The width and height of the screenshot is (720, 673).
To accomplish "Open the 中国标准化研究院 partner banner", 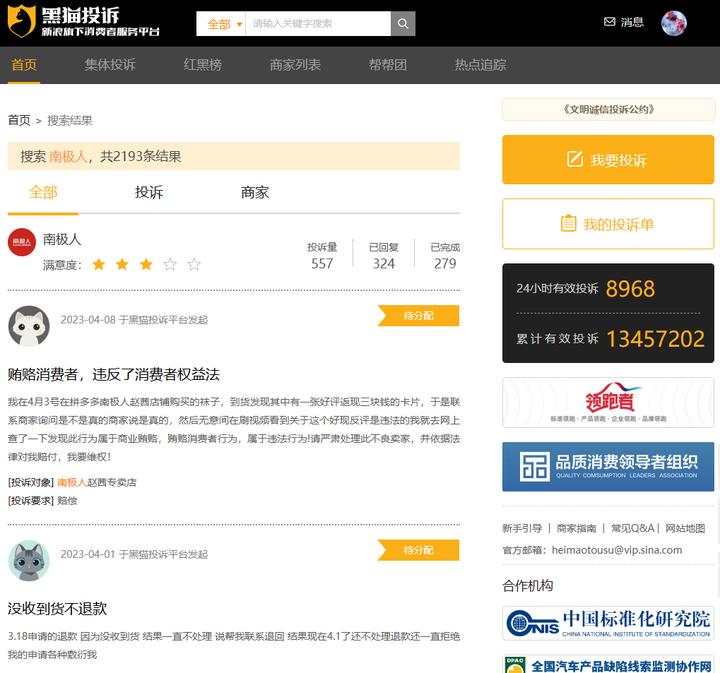I will pos(608,623).
